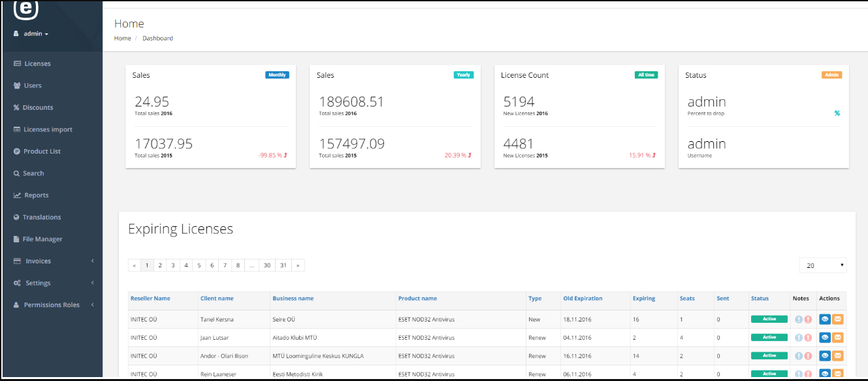Open the rows-per-page dropdown showing 20
Viewport: 868px width, 381px height.
click(823, 265)
